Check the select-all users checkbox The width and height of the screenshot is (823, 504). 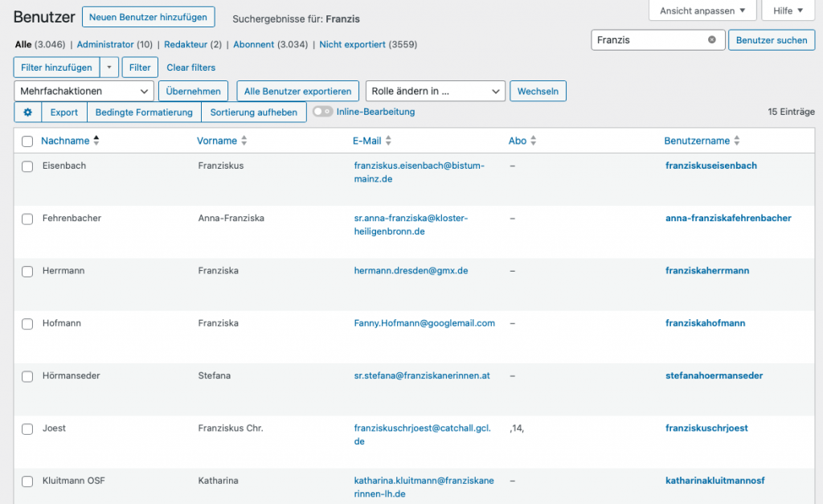point(27,141)
